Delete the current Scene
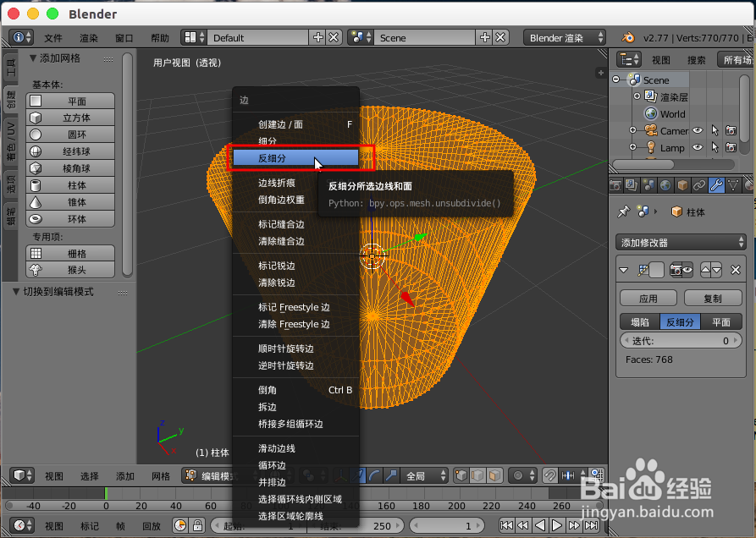Viewport: 756px width, 538px height. coord(500,37)
